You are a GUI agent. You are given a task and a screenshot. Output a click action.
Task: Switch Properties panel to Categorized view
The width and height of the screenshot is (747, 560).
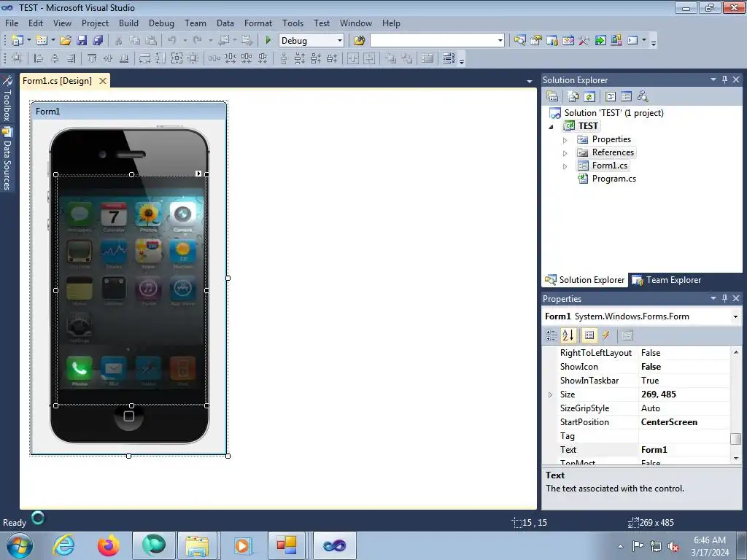[551, 335]
